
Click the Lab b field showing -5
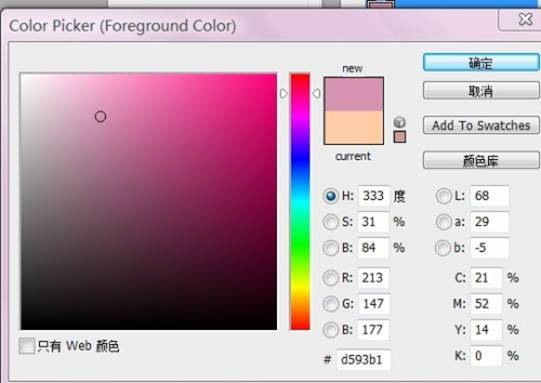[490, 248]
